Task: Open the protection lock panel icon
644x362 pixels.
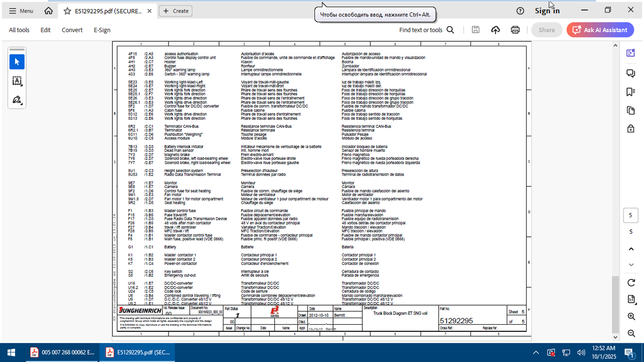Action: [x=631, y=129]
